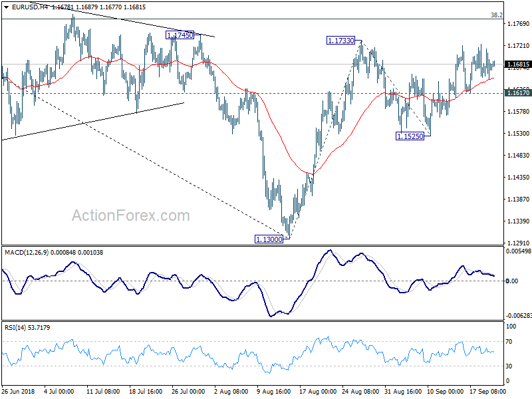This screenshot has width=532, height=399.
Task: Click the 1.17210 price axis value
Action: coord(518,45)
